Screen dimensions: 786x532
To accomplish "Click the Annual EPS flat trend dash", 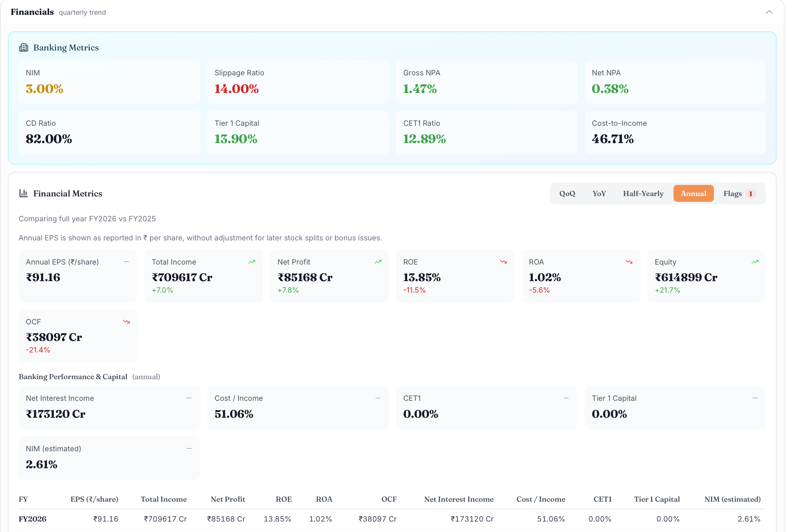I will point(126,262).
